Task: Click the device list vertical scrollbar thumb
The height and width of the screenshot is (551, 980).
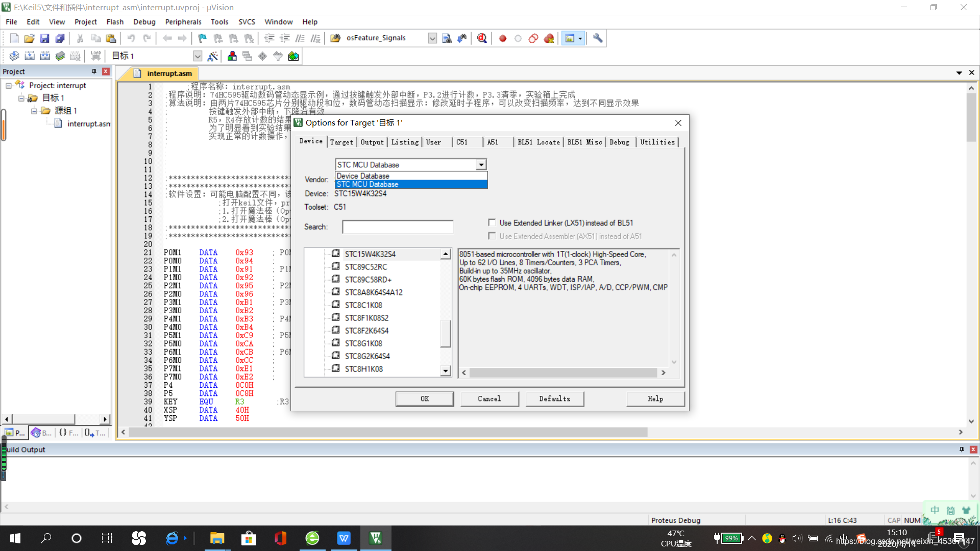Action: pos(446,334)
